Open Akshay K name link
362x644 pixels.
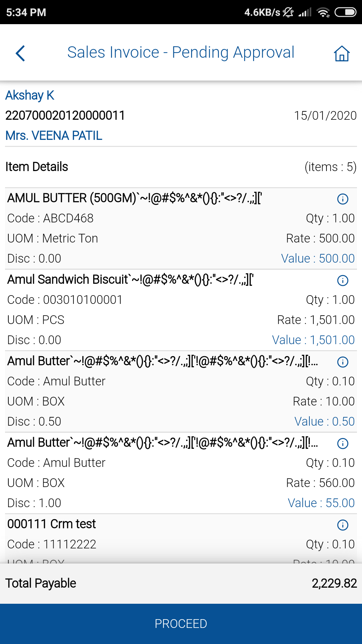point(30,95)
